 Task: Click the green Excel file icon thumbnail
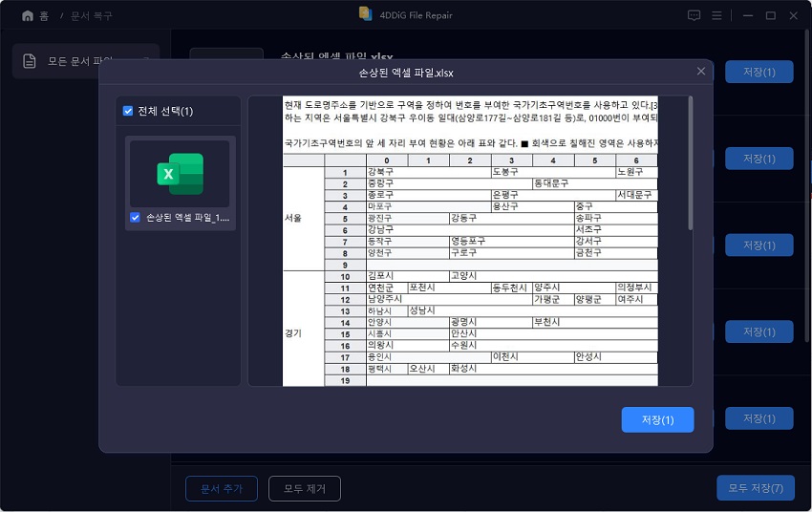tap(180, 173)
